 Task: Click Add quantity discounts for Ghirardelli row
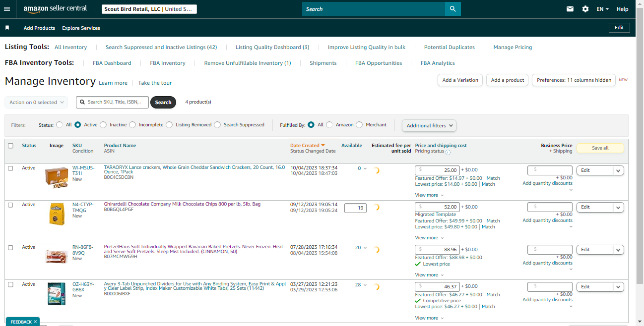point(547,220)
